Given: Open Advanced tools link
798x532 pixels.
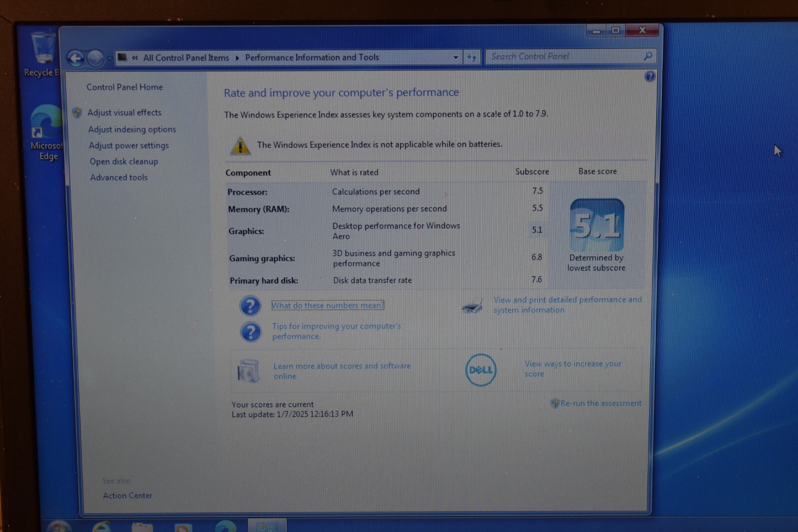Looking at the screenshot, I should (119, 177).
